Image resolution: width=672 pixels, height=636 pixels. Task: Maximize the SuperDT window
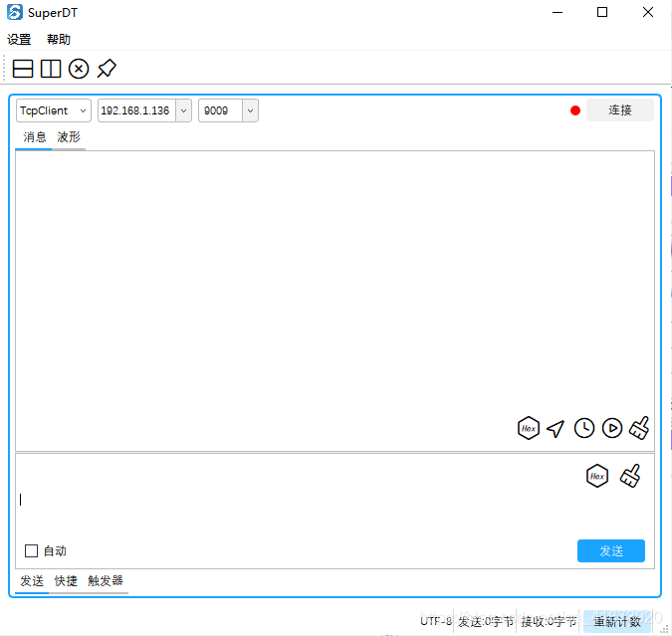602,12
